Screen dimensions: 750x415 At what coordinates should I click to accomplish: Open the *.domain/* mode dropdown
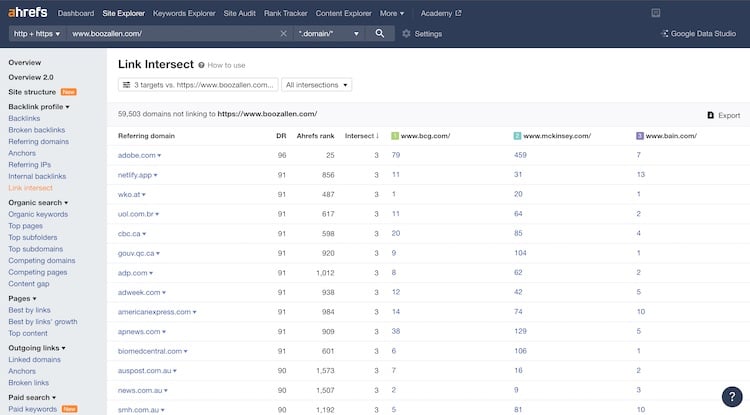pos(328,33)
